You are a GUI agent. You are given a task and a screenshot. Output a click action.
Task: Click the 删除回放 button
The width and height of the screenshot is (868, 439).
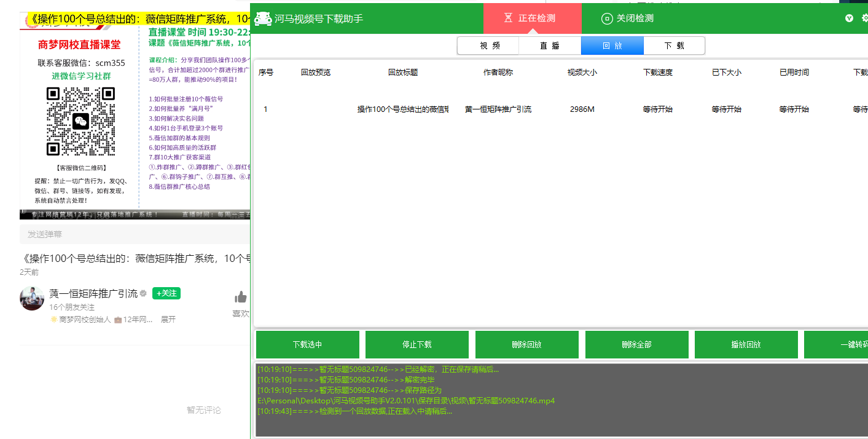[527, 344]
